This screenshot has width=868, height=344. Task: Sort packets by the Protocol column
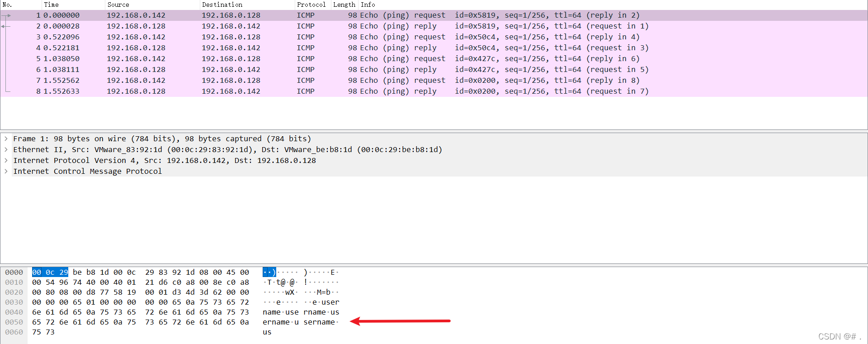(312, 5)
